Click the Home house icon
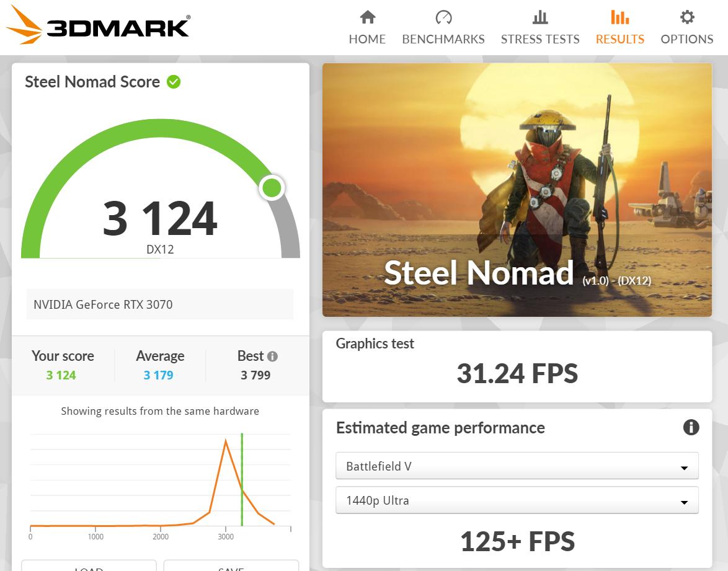 pos(367,17)
